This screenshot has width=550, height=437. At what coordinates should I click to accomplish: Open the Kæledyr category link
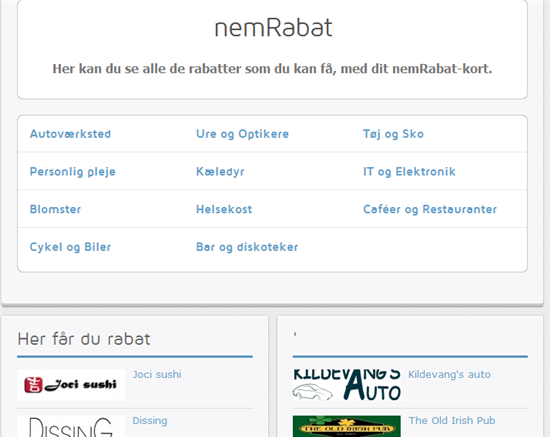pyautogui.click(x=220, y=172)
